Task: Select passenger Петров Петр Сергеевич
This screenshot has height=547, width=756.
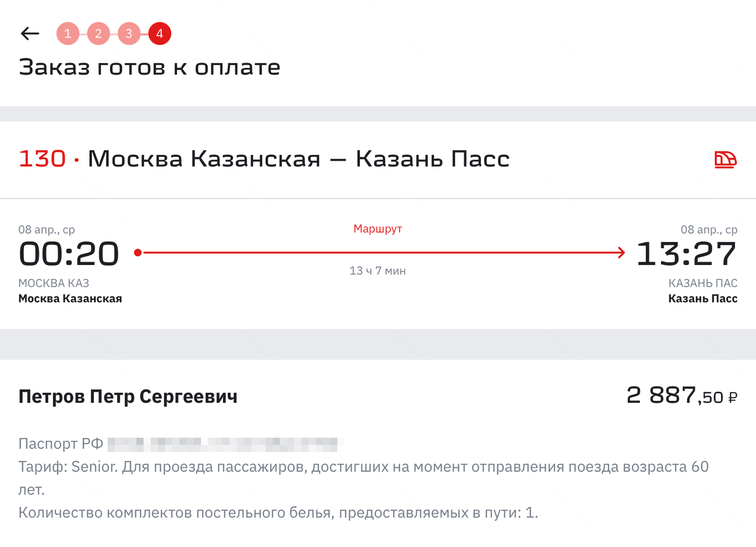Action: click(x=128, y=397)
